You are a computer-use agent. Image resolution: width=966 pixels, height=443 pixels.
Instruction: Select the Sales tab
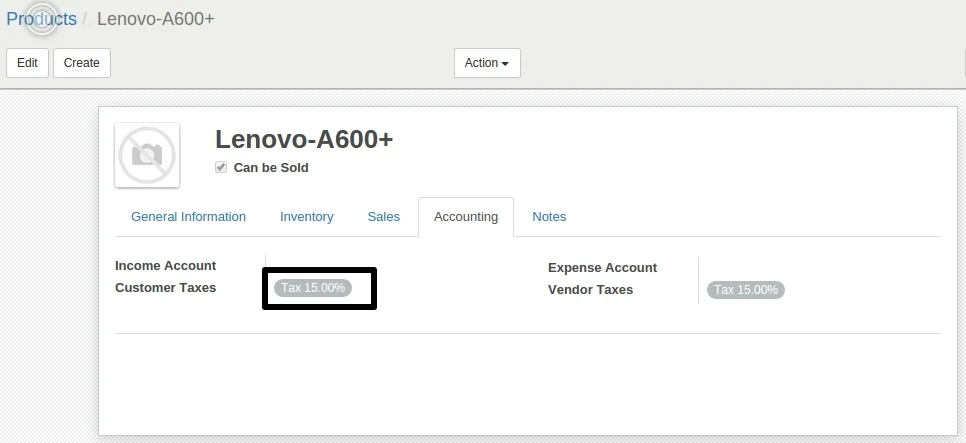(383, 217)
